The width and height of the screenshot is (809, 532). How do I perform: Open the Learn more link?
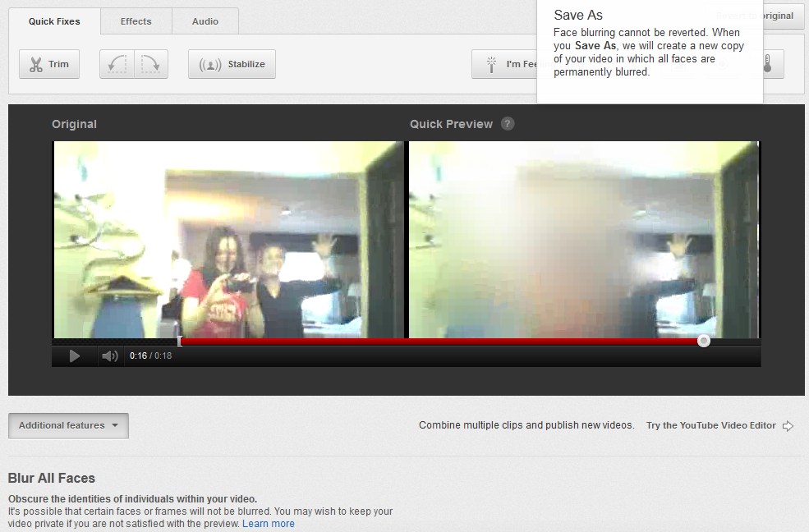pyautogui.click(x=269, y=523)
